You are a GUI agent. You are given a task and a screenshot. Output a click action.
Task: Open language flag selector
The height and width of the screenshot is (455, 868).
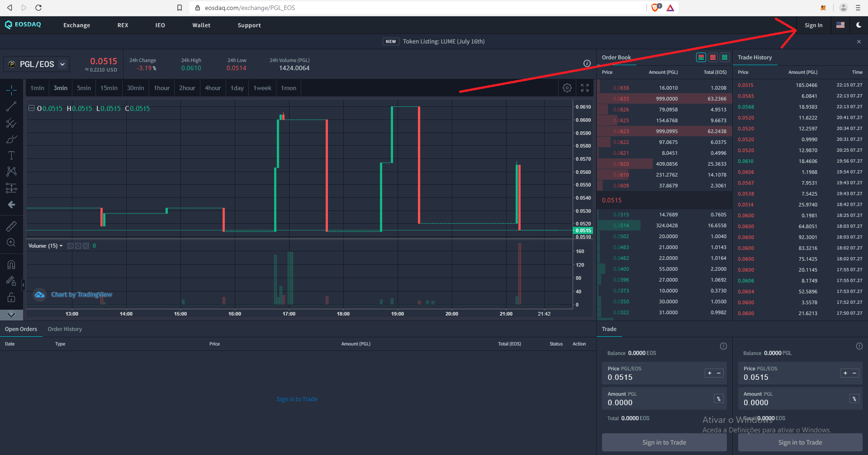(x=840, y=25)
